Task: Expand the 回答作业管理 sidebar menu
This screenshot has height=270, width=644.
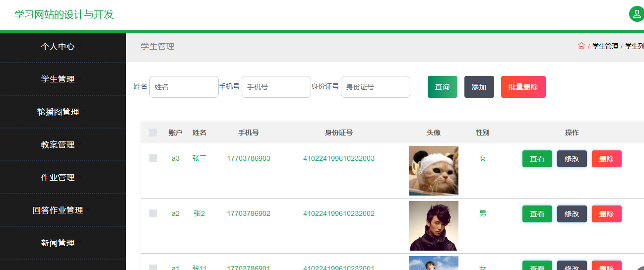Action: 63,210
